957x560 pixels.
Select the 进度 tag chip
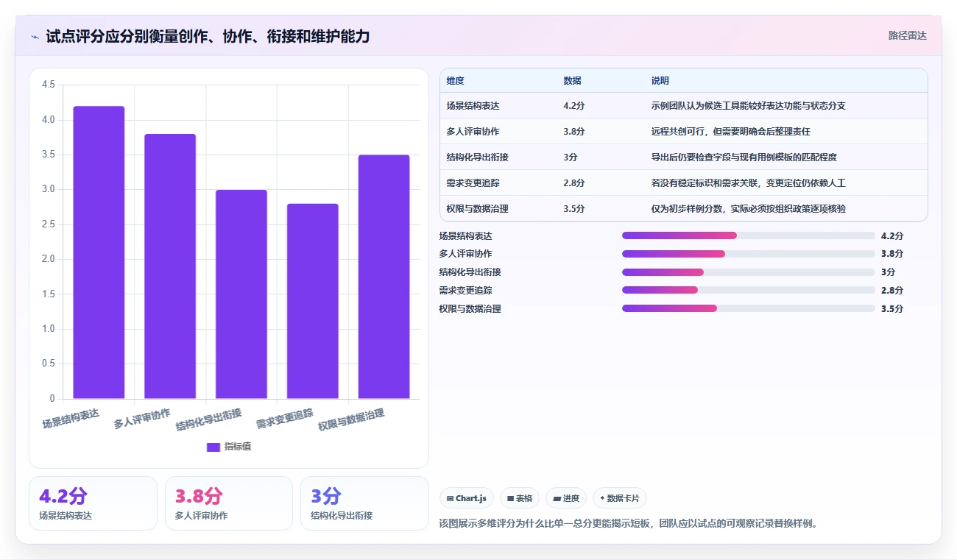point(566,498)
